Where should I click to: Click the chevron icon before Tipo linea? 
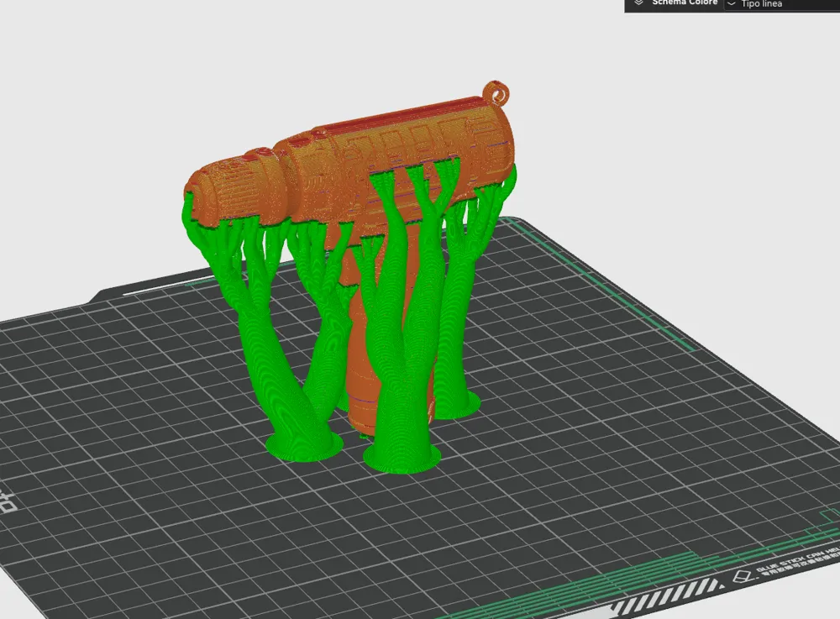point(730,3)
